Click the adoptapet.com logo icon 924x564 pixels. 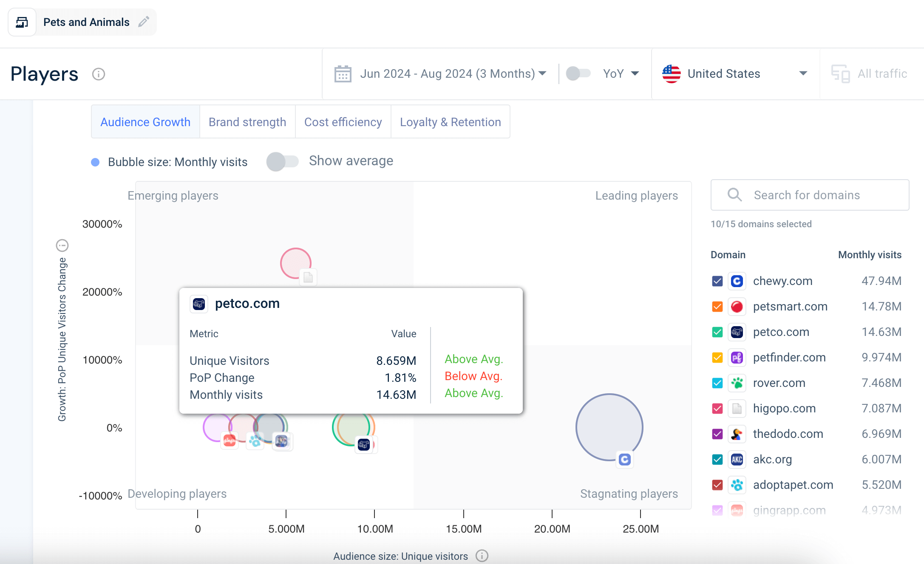point(737,485)
